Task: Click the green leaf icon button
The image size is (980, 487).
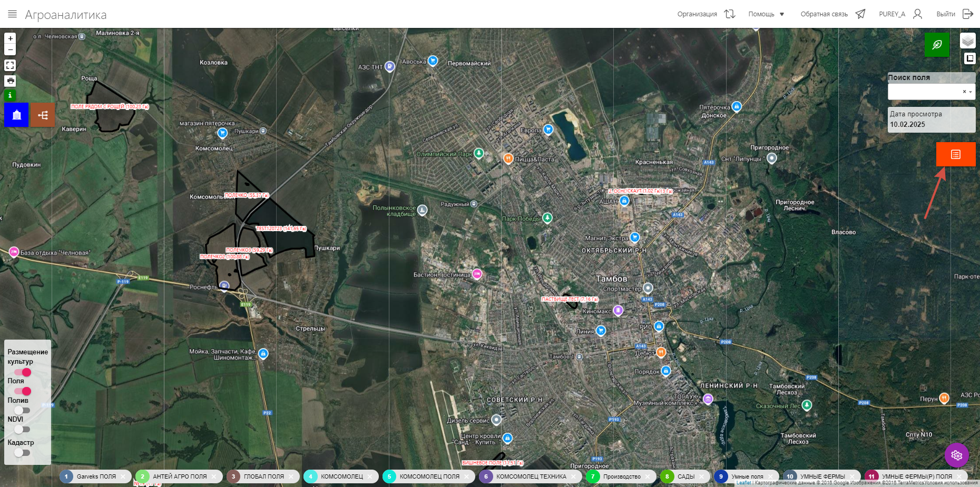Action: 937,45
